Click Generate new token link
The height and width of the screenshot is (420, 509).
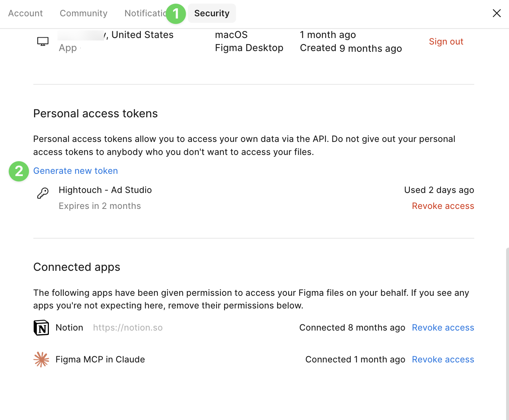point(76,171)
